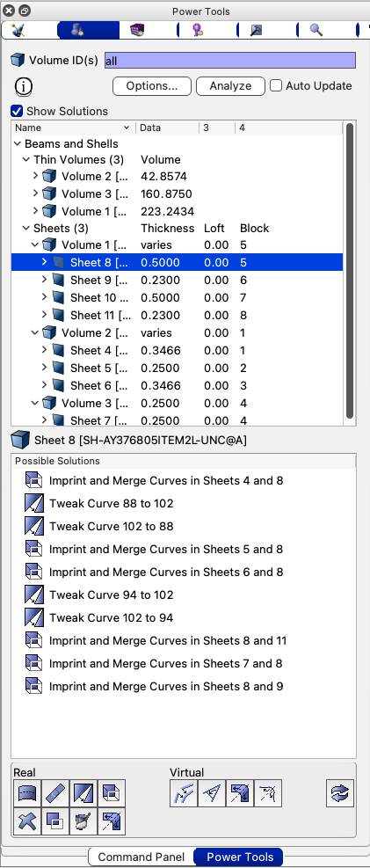Open the Name column header dropdown
The image size is (370, 868).
coord(127,128)
